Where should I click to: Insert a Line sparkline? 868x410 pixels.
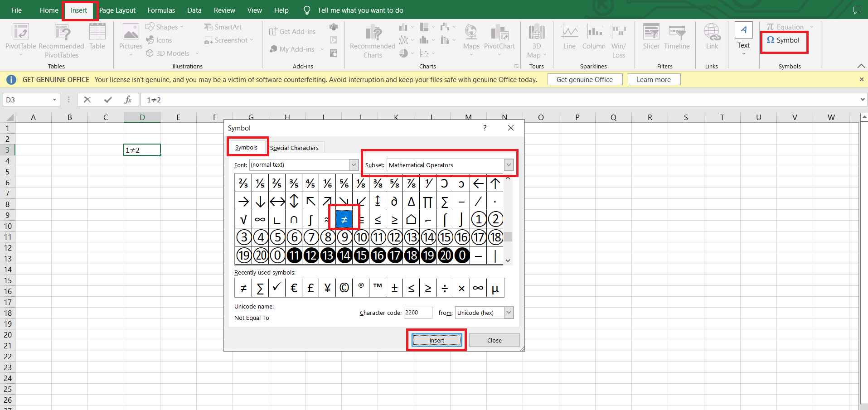click(569, 37)
